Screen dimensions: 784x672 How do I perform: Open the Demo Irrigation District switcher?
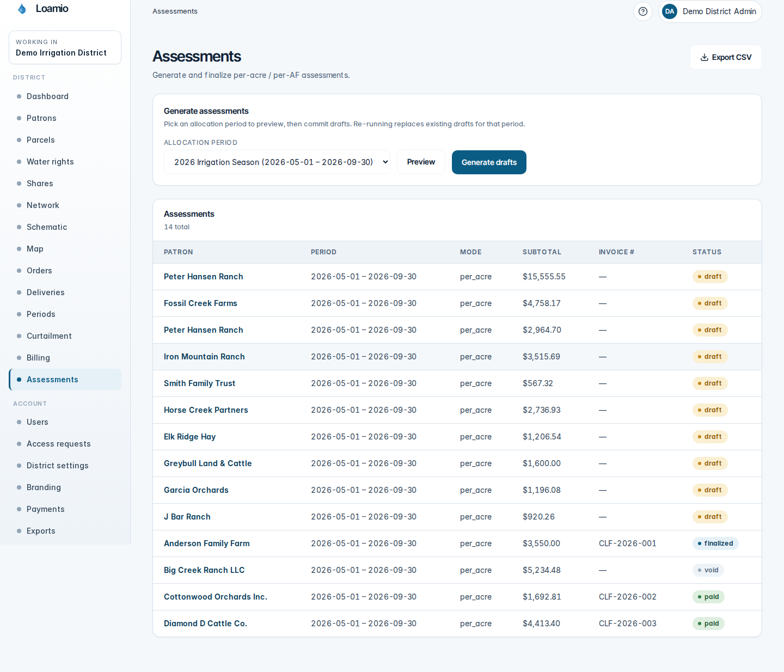(x=65, y=47)
